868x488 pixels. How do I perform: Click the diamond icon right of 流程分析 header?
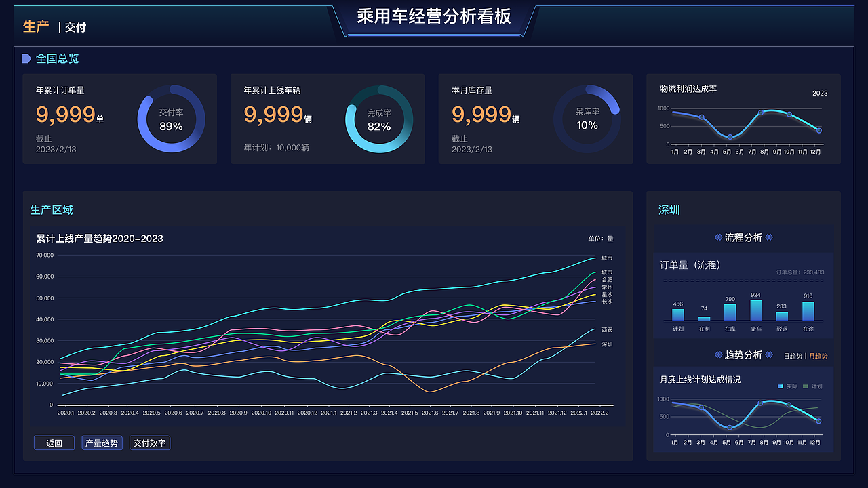click(769, 237)
